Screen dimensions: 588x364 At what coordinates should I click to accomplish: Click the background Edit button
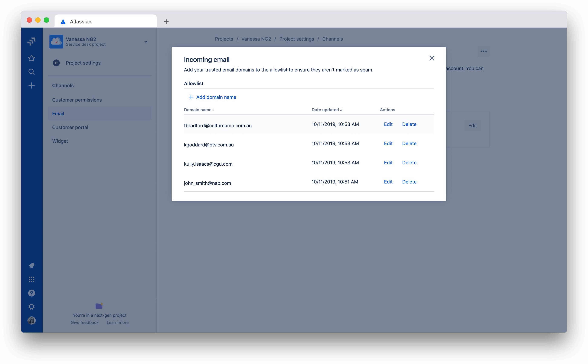[472, 126]
